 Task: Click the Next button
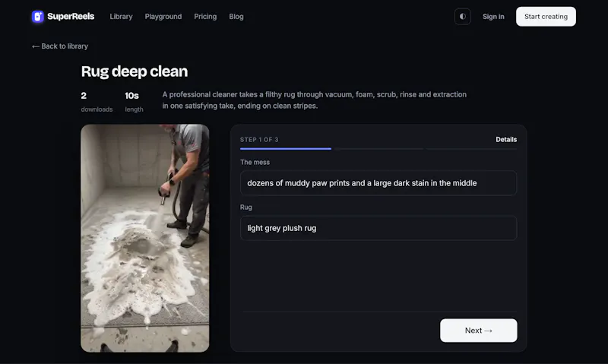479,331
